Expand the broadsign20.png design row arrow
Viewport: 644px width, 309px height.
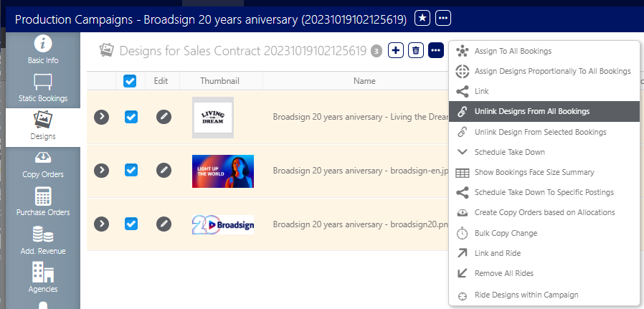pyautogui.click(x=101, y=224)
